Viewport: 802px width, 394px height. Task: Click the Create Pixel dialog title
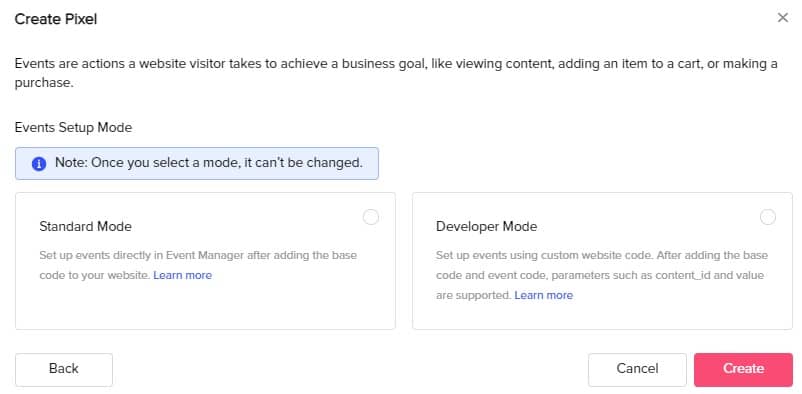coord(56,19)
